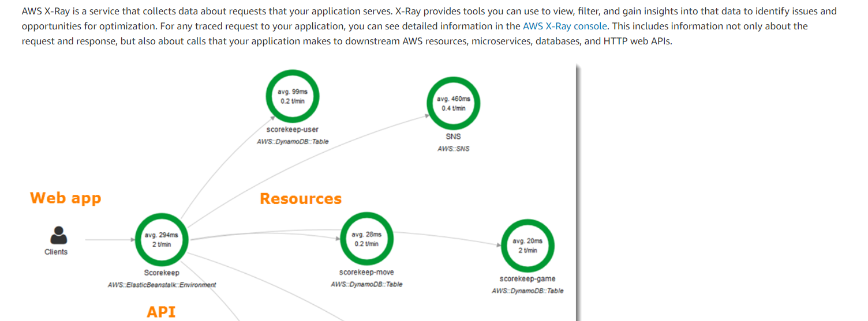Click the DynamoDB Table label under scorekeep-game
The width and height of the screenshot is (868, 321).
click(x=527, y=291)
